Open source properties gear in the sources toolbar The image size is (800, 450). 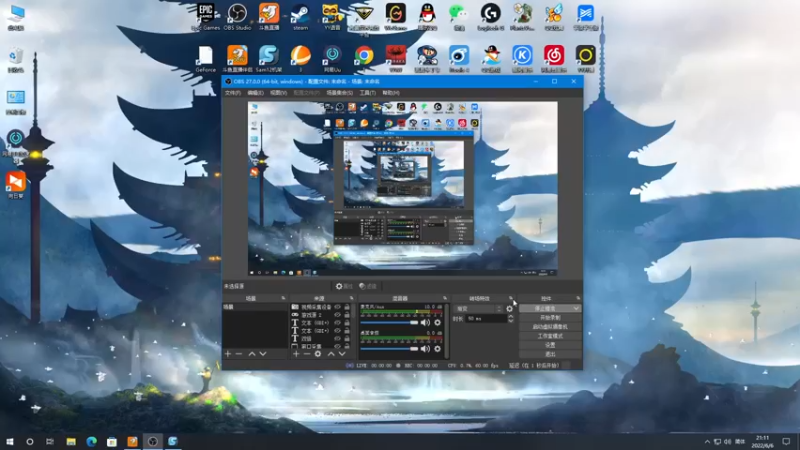pos(318,354)
